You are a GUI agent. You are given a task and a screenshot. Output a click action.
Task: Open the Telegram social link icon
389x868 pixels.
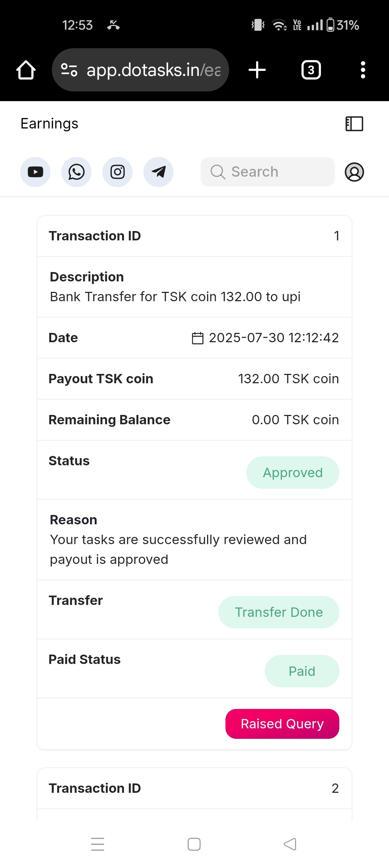pos(158,172)
